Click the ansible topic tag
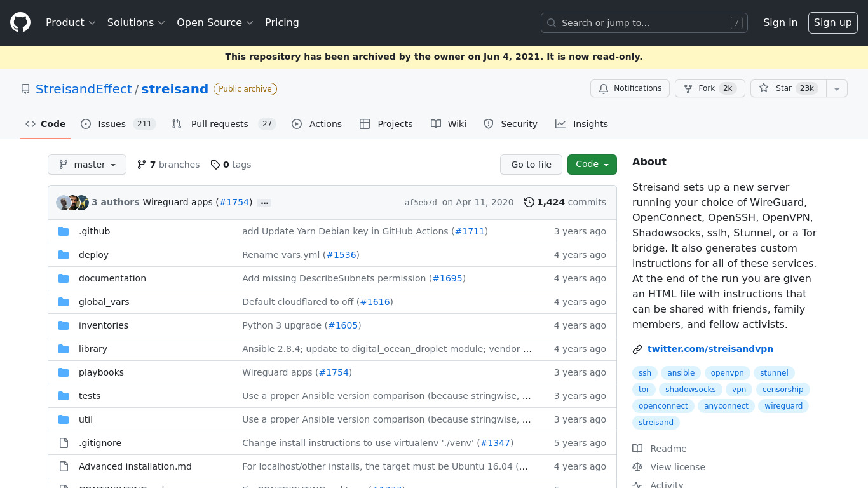Viewport: 868px width, 488px height. pyautogui.click(x=681, y=373)
